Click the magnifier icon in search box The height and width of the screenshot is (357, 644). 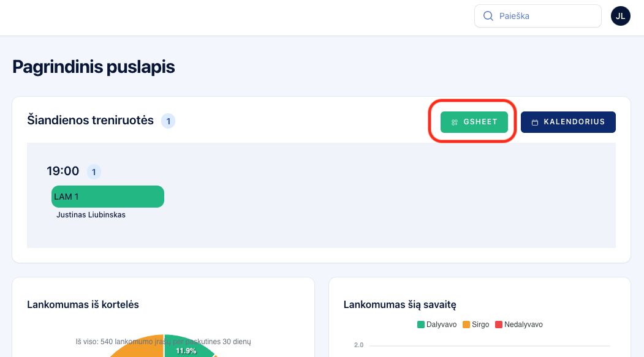pyautogui.click(x=488, y=16)
